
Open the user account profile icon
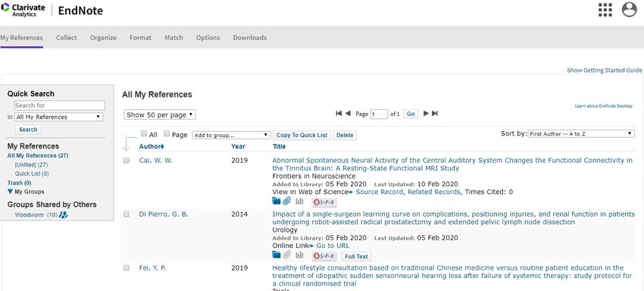[629, 9]
